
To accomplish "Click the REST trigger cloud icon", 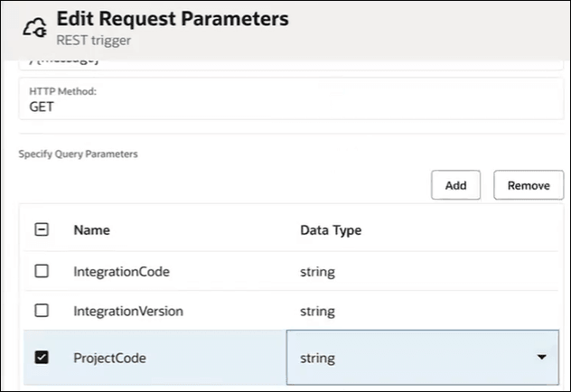I will coord(35,27).
